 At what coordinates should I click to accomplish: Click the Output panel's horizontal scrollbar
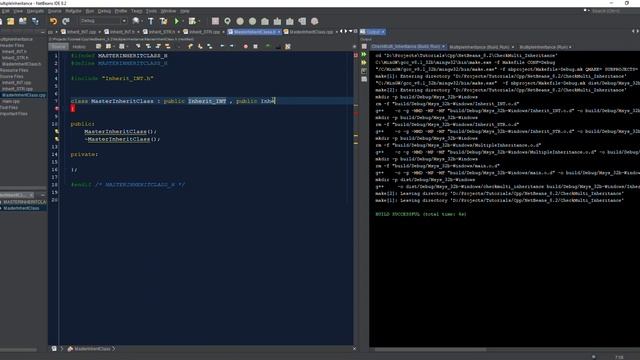(x=431, y=349)
